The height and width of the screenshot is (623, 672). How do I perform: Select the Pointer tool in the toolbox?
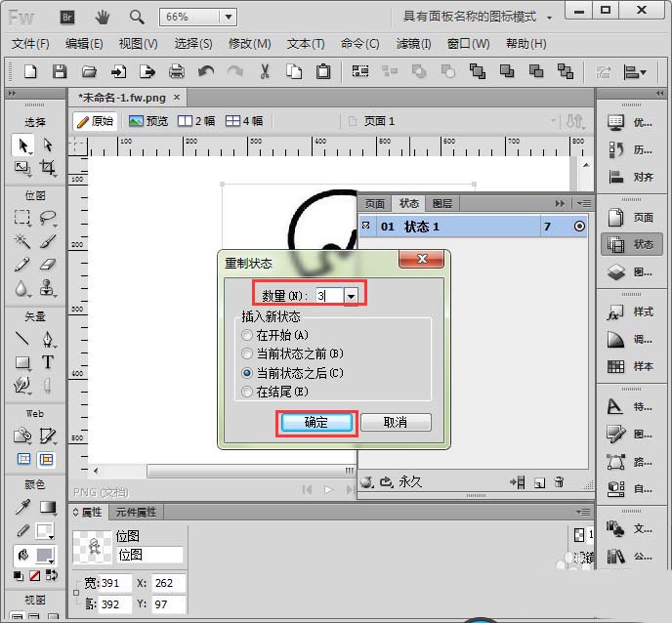[x=22, y=145]
